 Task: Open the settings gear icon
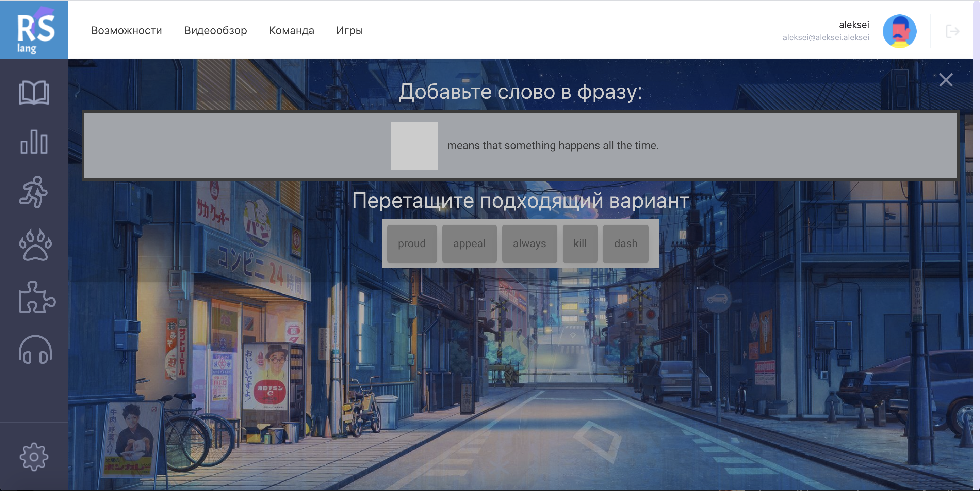[34, 457]
